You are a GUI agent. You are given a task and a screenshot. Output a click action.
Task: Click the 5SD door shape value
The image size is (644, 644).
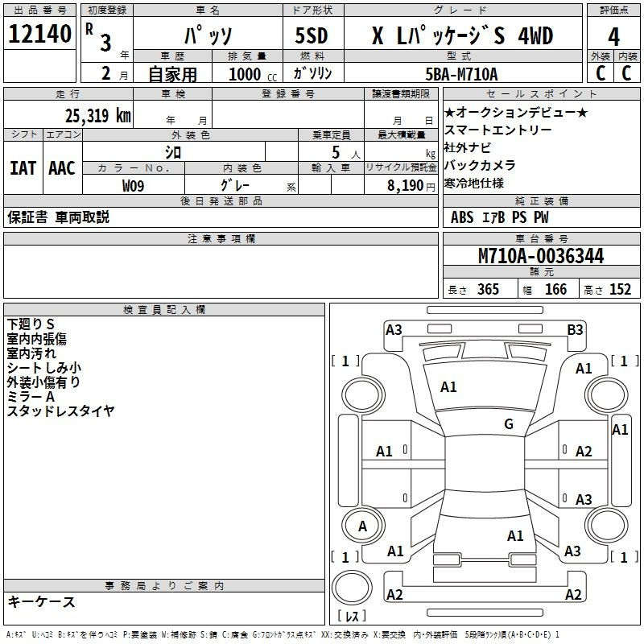pyautogui.click(x=312, y=36)
